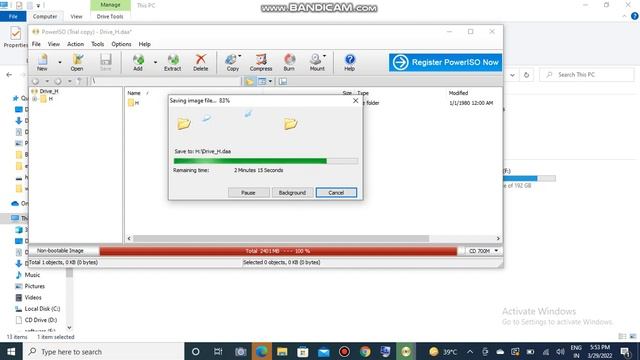Open the PowerISO View menu
Image resolution: width=640 pixels, height=360 pixels.
point(53,44)
